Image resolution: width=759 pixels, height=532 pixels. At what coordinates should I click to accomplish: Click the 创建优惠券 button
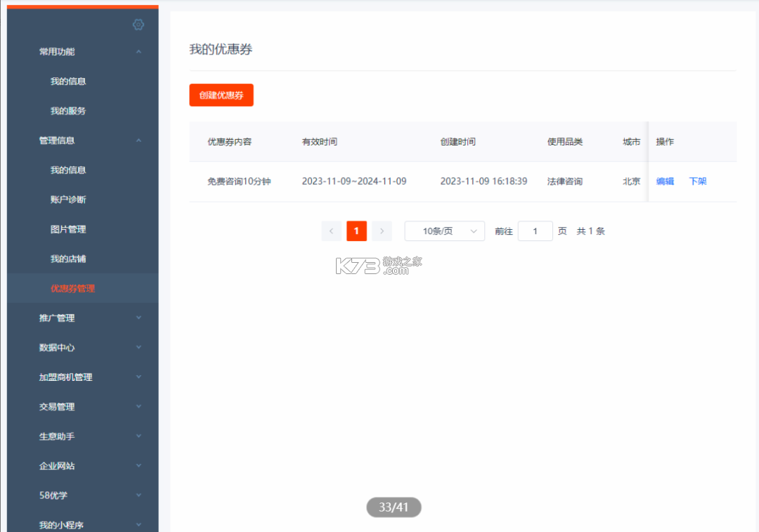[221, 95]
